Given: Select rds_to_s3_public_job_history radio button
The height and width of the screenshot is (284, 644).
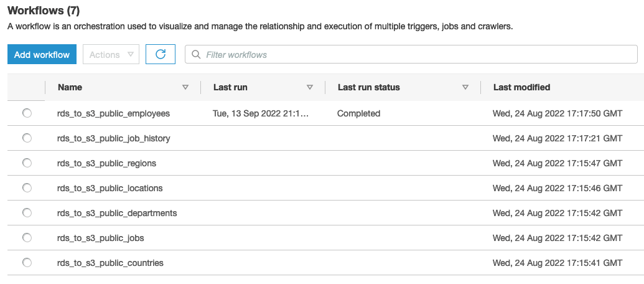Looking at the screenshot, I should 27,138.
